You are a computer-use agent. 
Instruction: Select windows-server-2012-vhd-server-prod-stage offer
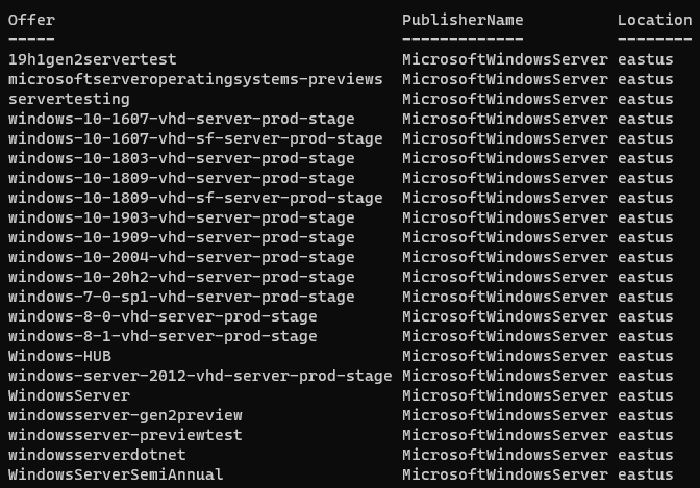click(x=200, y=376)
